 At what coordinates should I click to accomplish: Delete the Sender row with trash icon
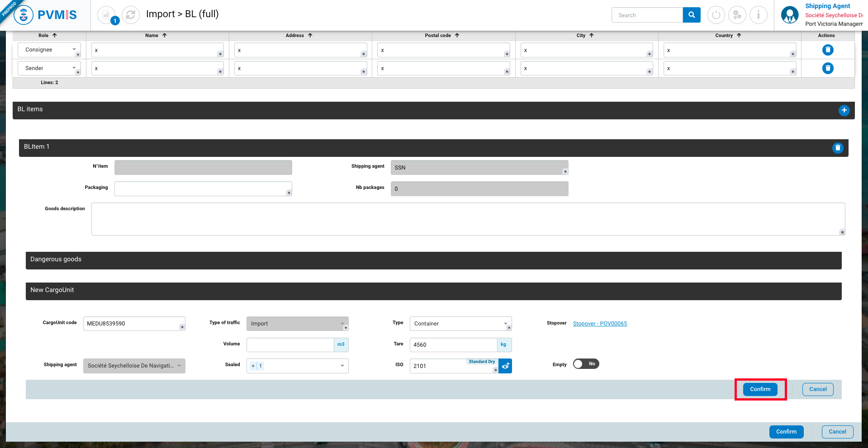point(827,68)
